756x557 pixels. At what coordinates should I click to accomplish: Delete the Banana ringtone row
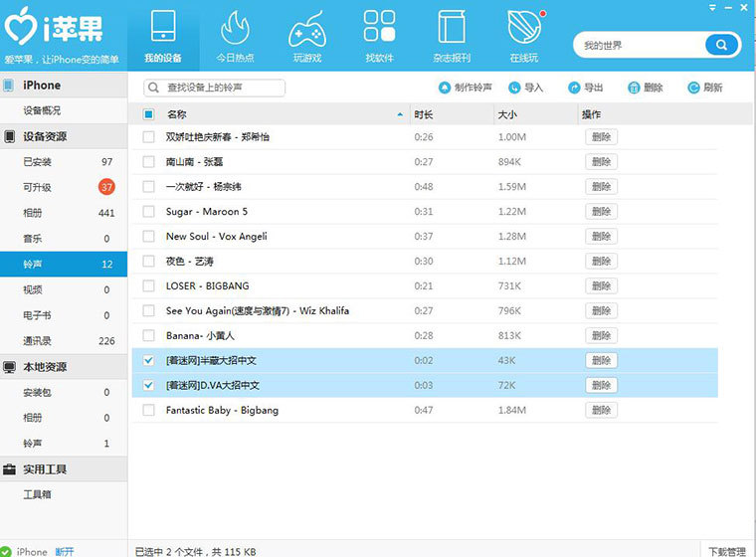[x=601, y=335]
